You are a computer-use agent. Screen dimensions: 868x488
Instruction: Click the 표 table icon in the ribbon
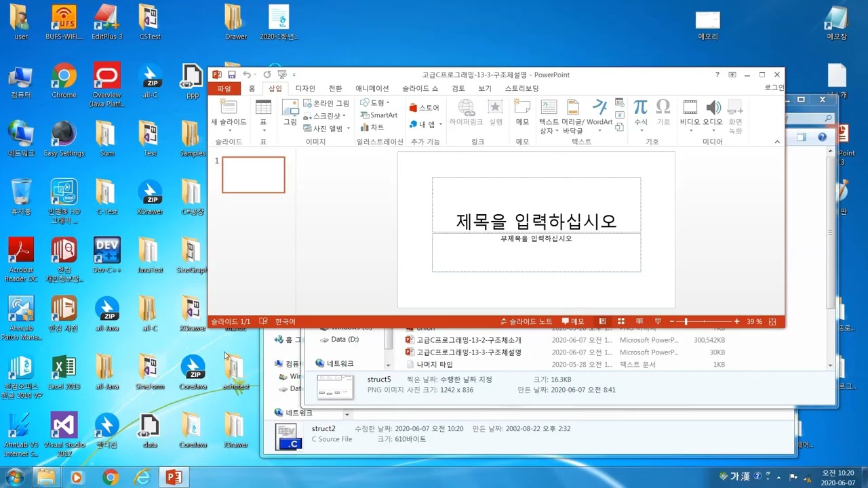[x=263, y=108]
